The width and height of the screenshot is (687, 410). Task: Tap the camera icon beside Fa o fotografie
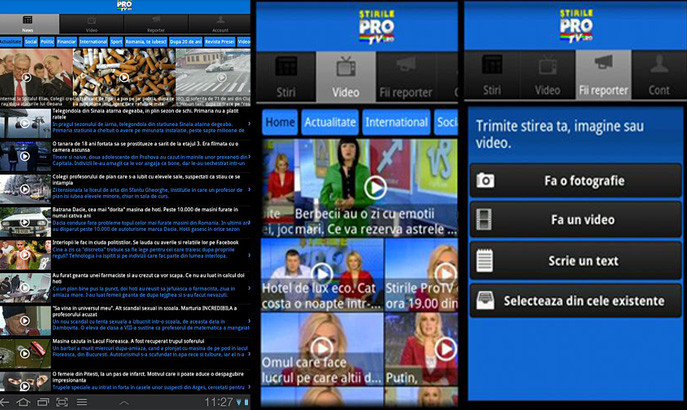[485, 181]
